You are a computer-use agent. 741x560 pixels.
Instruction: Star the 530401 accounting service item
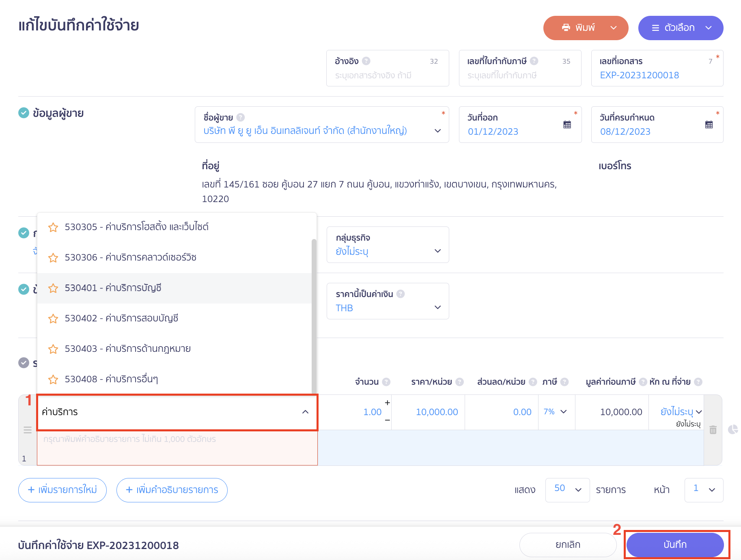(53, 288)
